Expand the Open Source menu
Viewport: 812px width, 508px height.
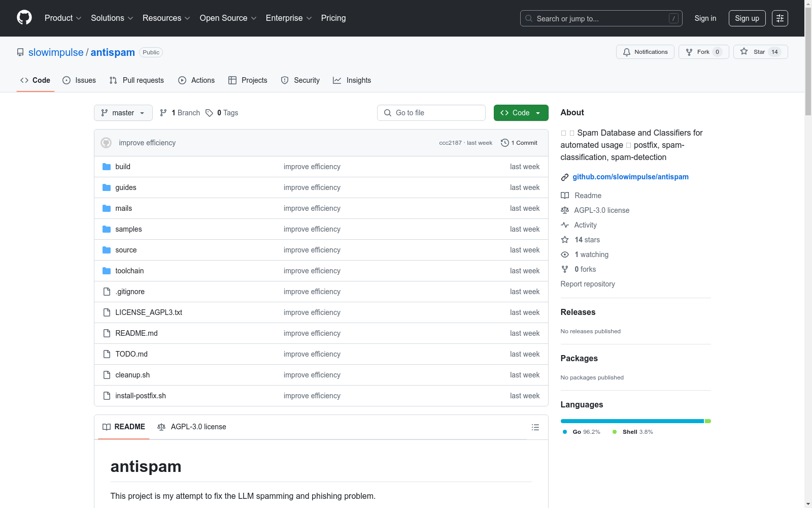click(228, 18)
